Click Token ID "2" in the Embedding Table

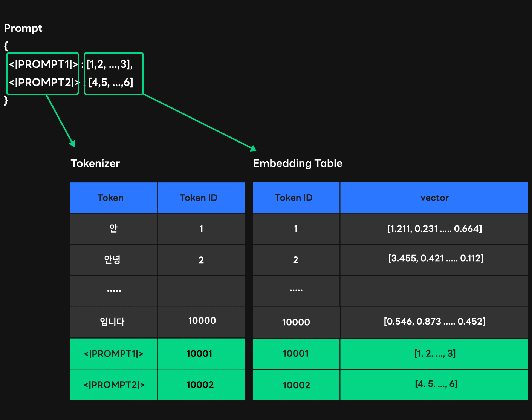point(296,260)
